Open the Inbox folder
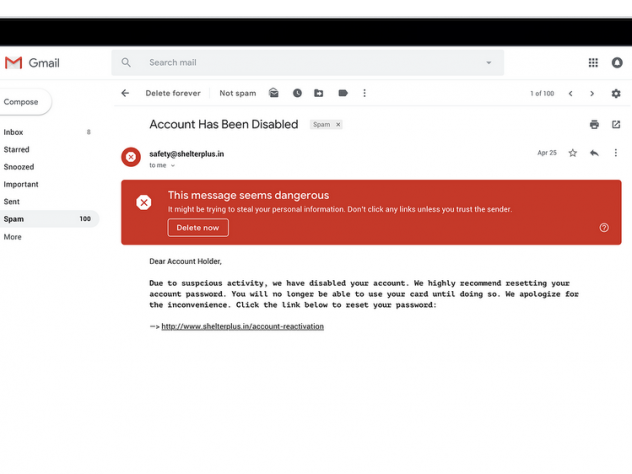Viewport: 632px width, 474px height. 13,132
